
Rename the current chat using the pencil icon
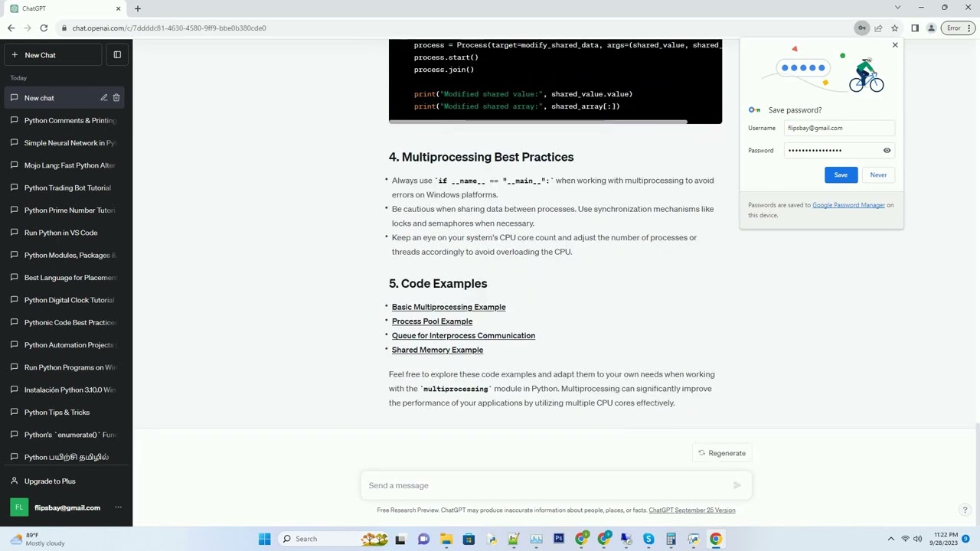click(x=103, y=98)
